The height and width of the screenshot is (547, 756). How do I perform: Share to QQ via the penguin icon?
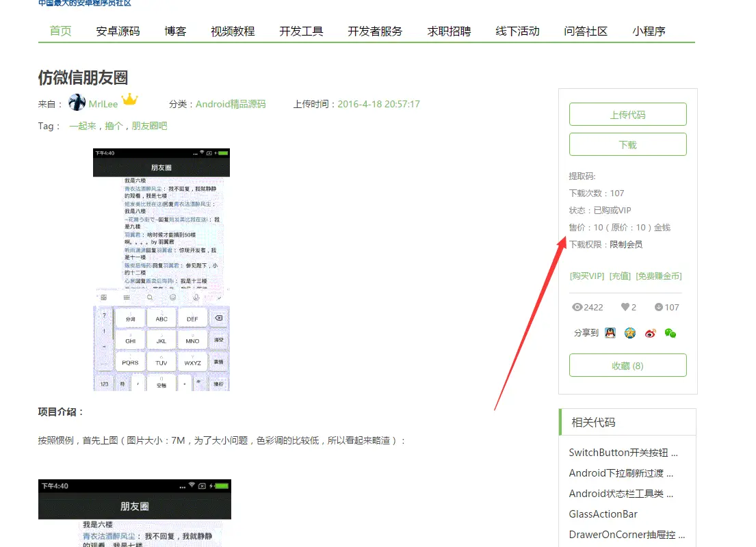pyautogui.click(x=610, y=333)
